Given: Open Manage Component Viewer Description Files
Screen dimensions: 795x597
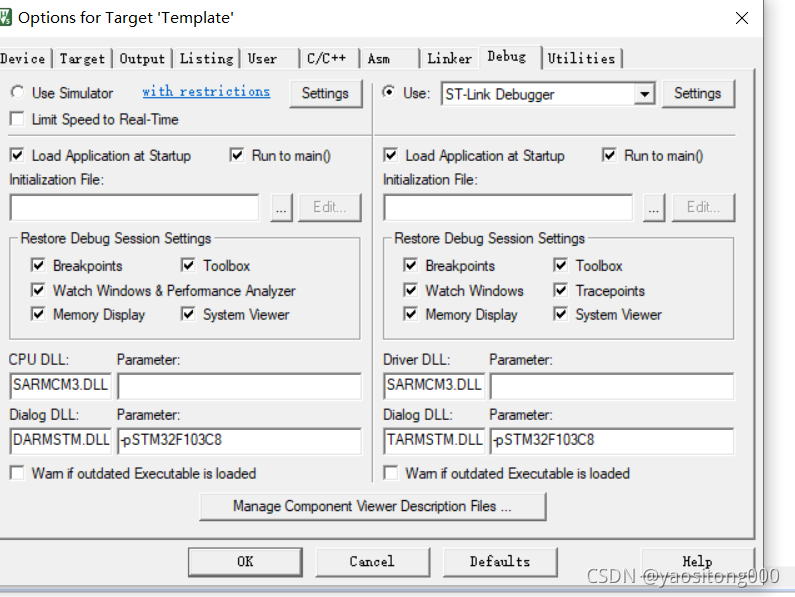Looking at the screenshot, I should click(x=373, y=506).
